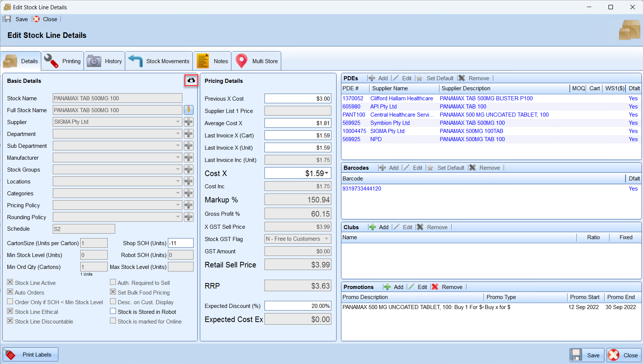Toggle Stock Line Ethical checkbox

(x=10, y=311)
